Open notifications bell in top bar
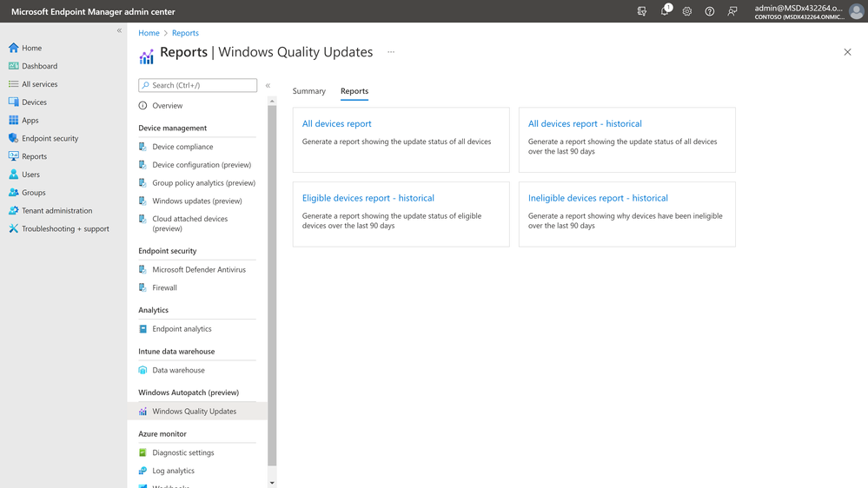This screenshot has height=488, width=868. point(665,11)
